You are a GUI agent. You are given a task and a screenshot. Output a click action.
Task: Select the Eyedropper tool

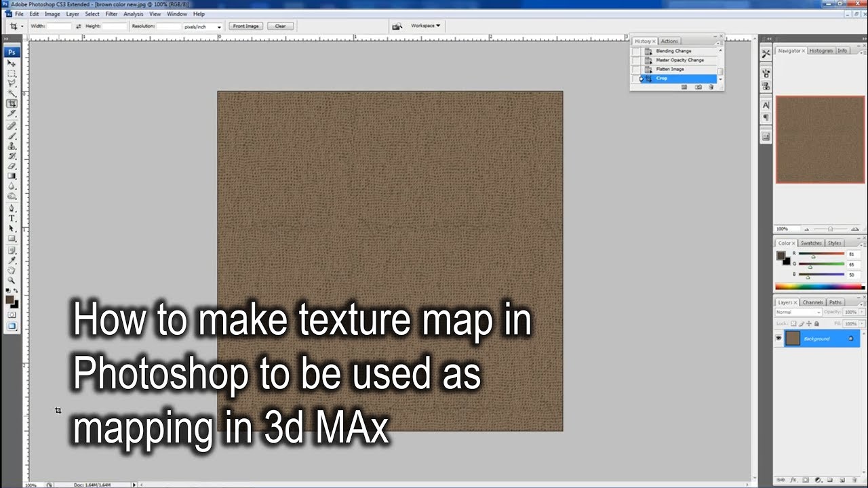[x=12, y=260]
